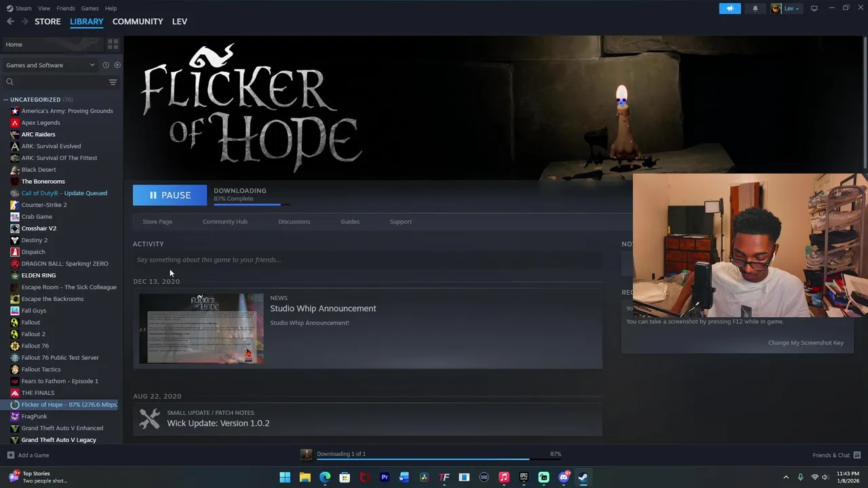Click the forward navigation arrow
This screenshot has width=868, height=488.
coord(24,22)
